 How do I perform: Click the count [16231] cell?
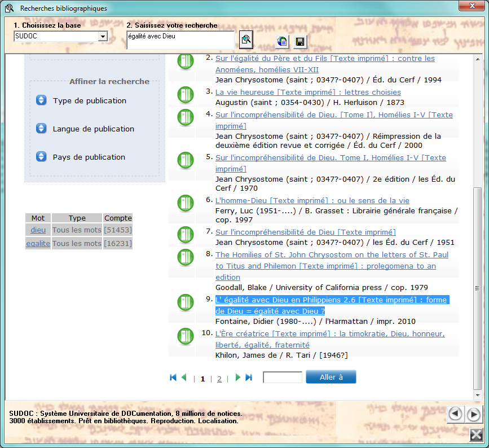(x=118, y=243)
